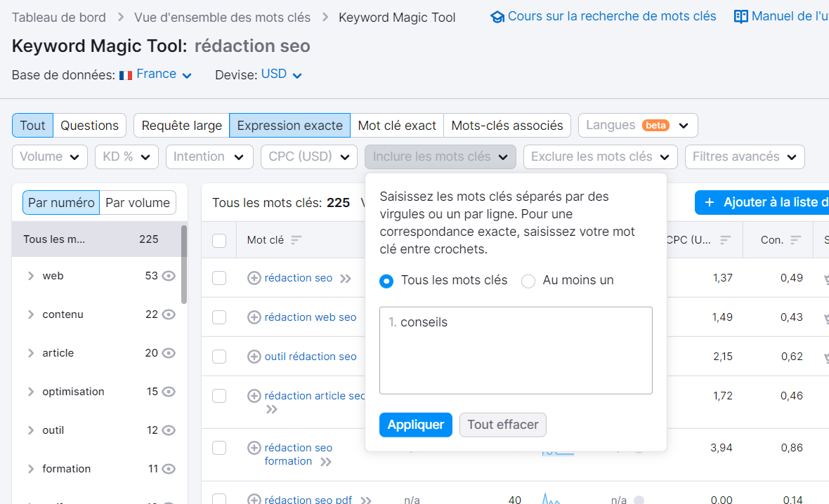Screen dimensions: 829x504
Task: Click the graduation cap course icon
Action: [499, 15]
